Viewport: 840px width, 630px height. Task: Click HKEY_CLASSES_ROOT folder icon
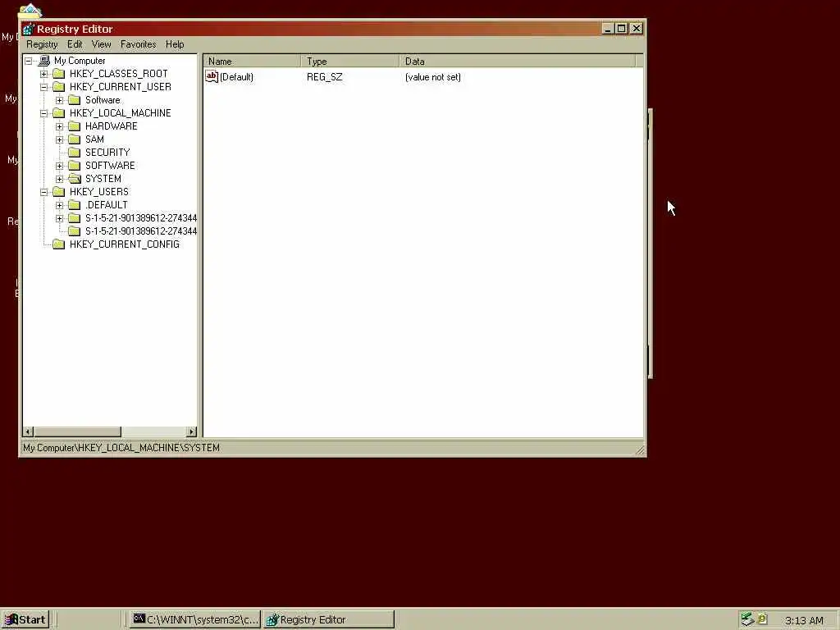pyautogui.click(x=59, y=73)
